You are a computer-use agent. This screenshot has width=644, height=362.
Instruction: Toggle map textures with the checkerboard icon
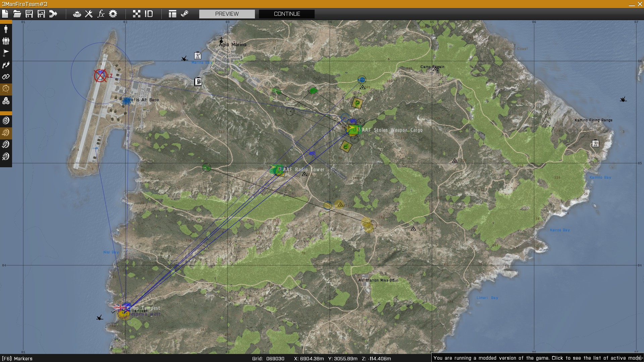[137, 14]
